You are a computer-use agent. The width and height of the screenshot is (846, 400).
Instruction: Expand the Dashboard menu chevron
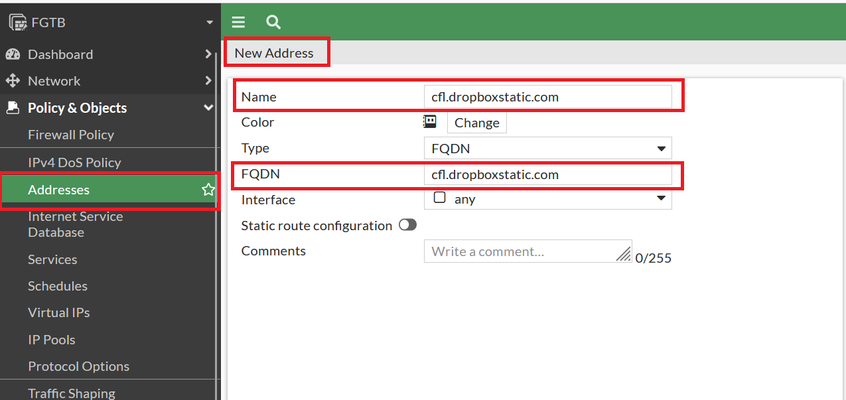[x=208, y=54]
